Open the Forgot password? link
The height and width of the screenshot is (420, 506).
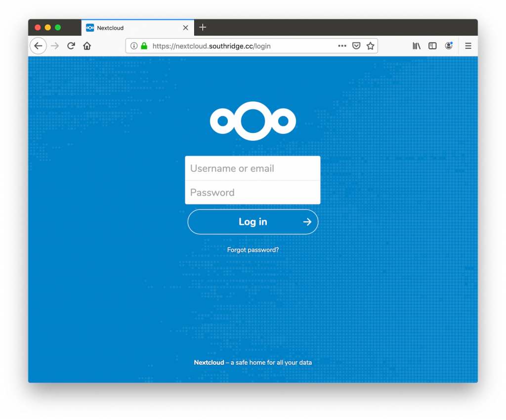click(x=253, y=250)
